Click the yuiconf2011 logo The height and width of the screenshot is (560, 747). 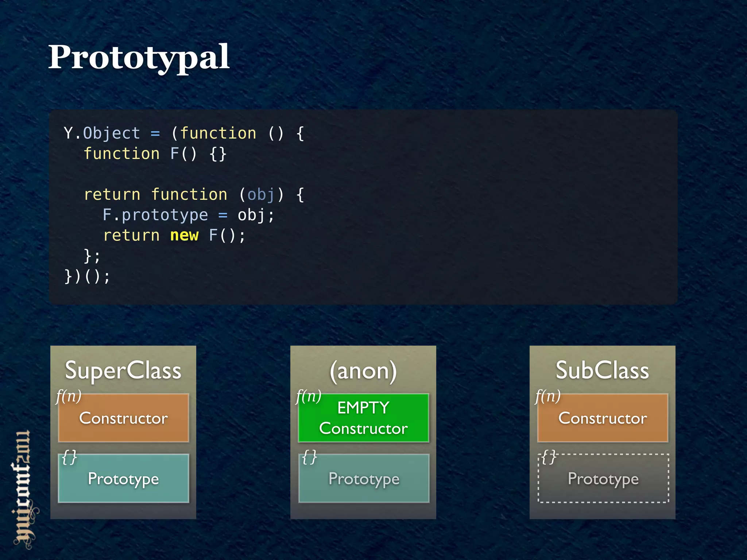[x=25, y=489]
